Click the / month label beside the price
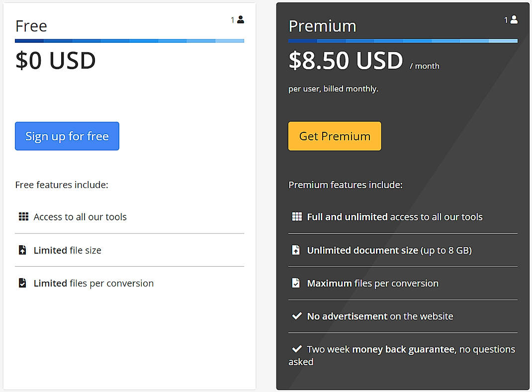 pos(425,66)
